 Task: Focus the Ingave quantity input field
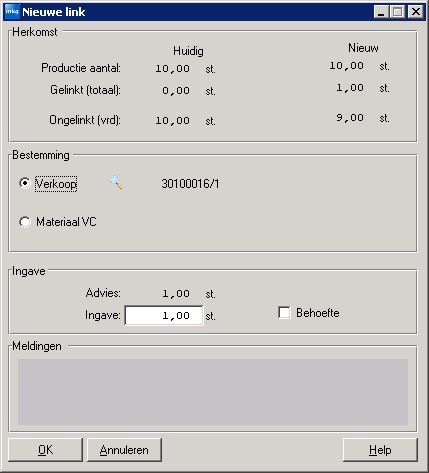[164, 315]
